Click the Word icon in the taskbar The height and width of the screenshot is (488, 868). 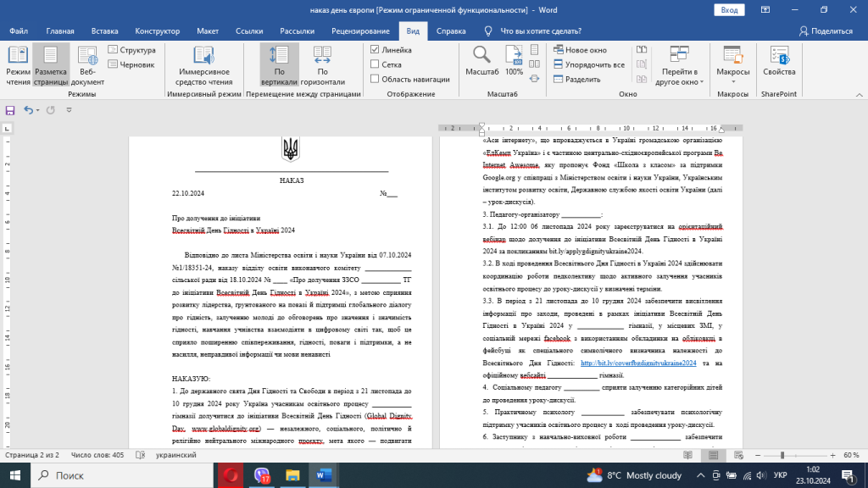tap(323, 475)
